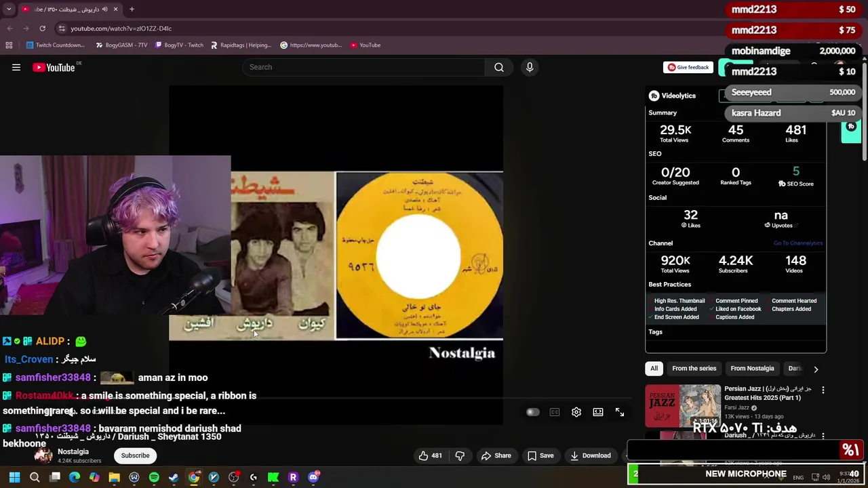Mute tab via audio speaker icon
The height and width of the screenshot is (488, 868).
pyautogui.click(x=104, y=9)
